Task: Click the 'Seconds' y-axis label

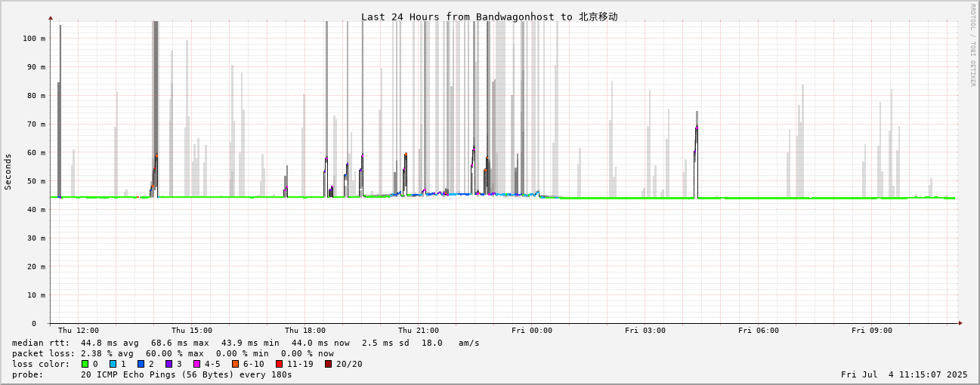Action: pyautogui.click(x=8, y=171)
